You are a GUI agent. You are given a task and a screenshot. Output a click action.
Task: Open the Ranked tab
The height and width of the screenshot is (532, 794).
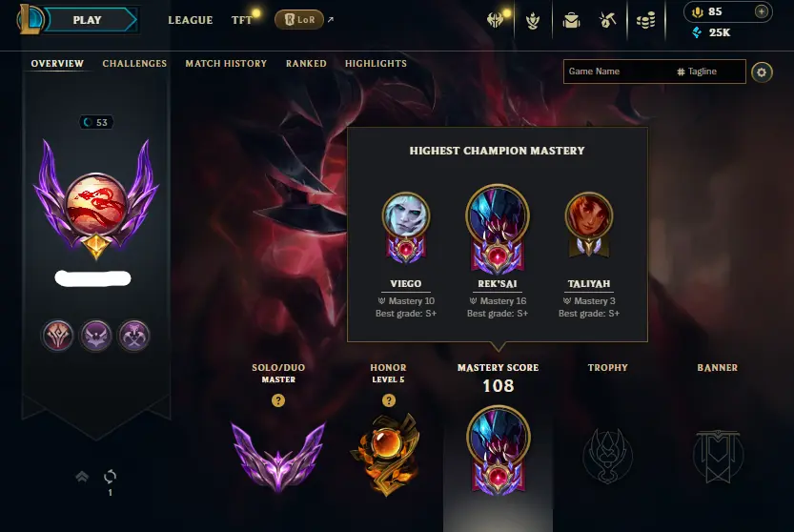(x=306, y=63)
